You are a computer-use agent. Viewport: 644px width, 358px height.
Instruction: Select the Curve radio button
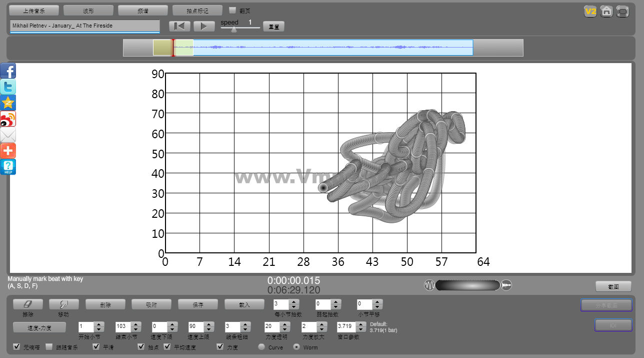coord(261,346)
